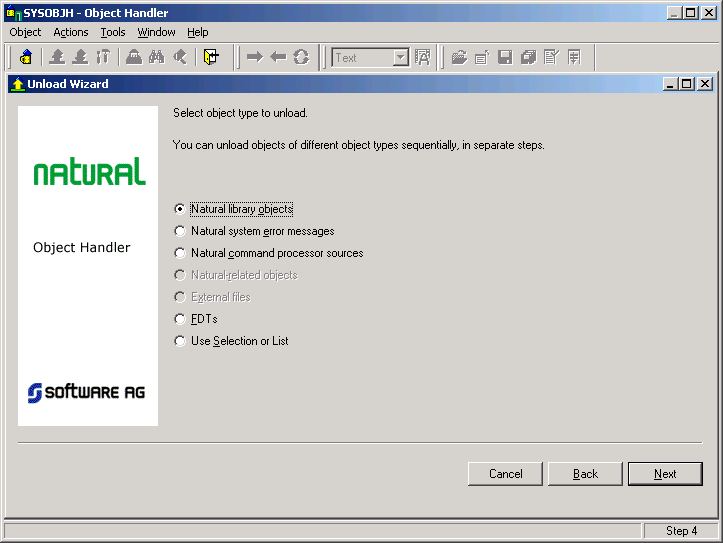Click the icon right of the binoculars
723x543 pixels.
[x=180, y=57]
